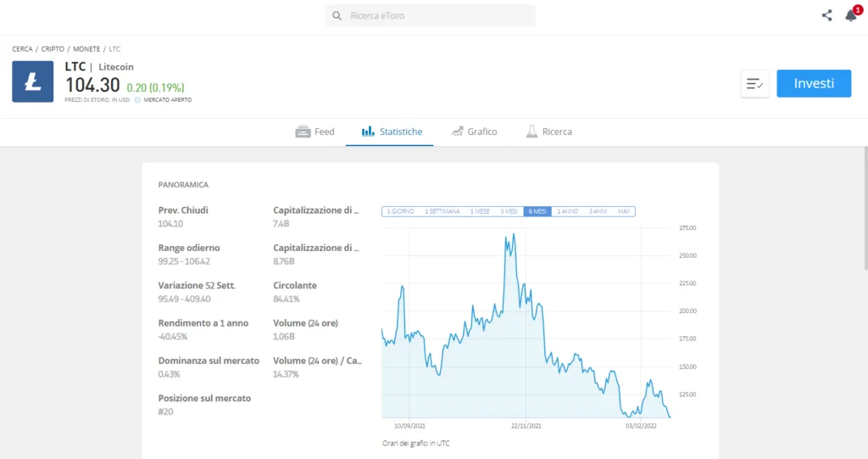
Task: Click the 22/11/2021 chart date label
Action: pyautogui.click(x=526, y=426)
